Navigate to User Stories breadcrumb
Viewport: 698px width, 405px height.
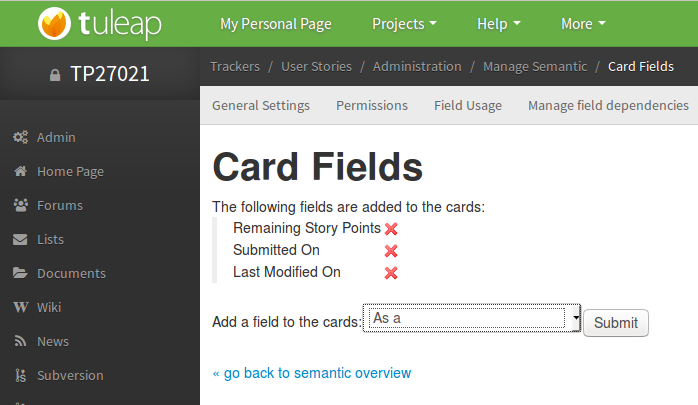[317, 66]
